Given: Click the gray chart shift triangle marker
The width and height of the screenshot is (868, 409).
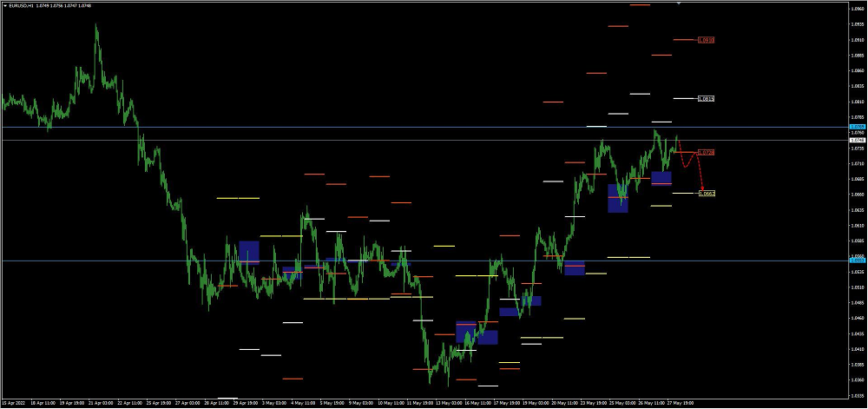Looking at the screenshot, I should [679, 3].
